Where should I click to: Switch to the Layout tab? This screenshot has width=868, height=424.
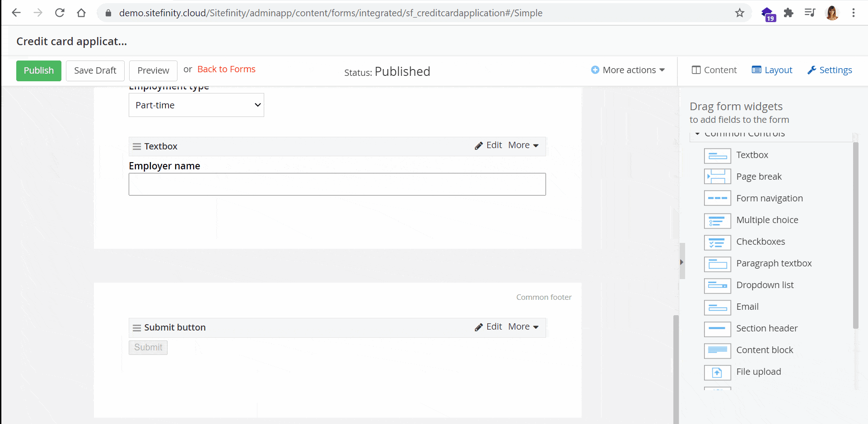click(x=772, y=70)
